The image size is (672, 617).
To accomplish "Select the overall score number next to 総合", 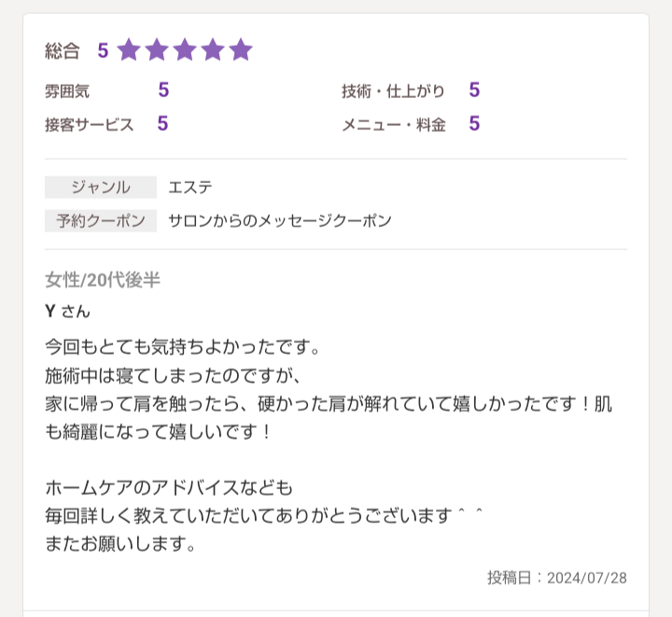I will (x=103, y=50).
